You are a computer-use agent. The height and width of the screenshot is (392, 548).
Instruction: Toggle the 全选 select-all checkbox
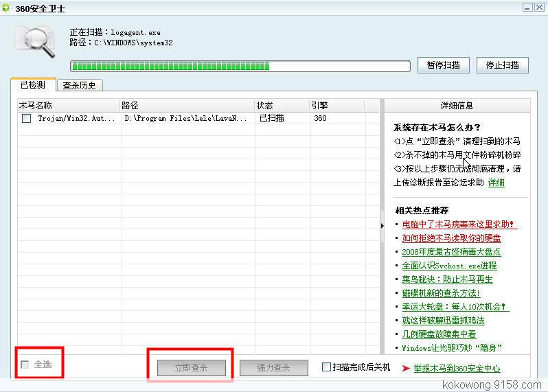tap(25, 365)
